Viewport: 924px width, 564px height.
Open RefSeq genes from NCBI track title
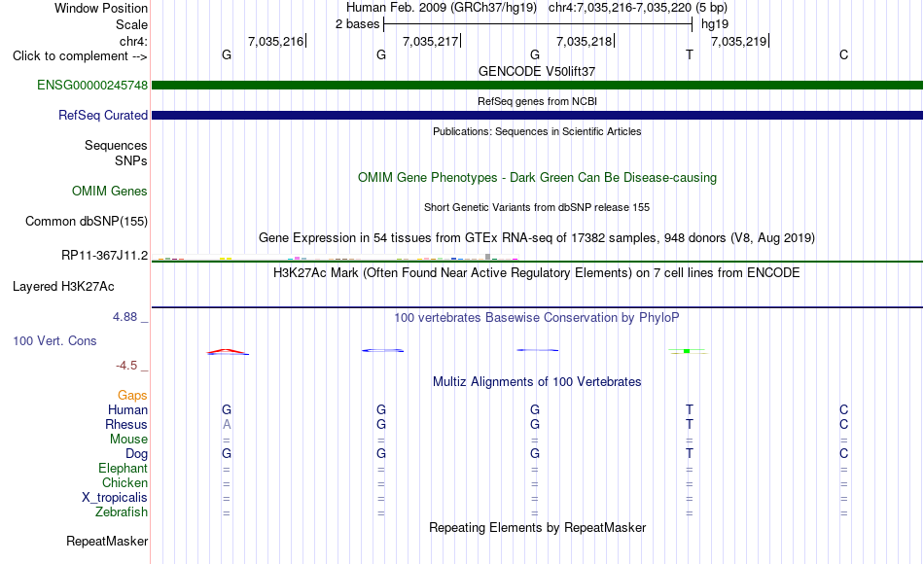(x=537, y=101)
